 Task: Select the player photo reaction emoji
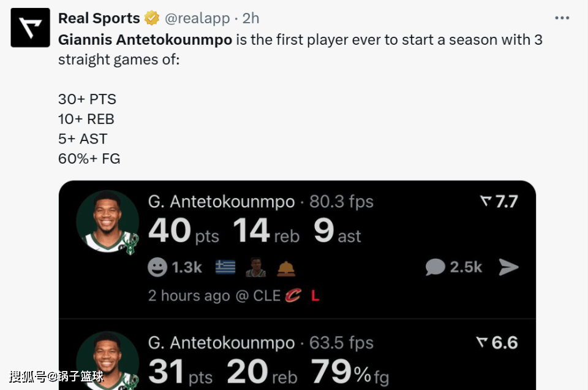pos(255,267)
